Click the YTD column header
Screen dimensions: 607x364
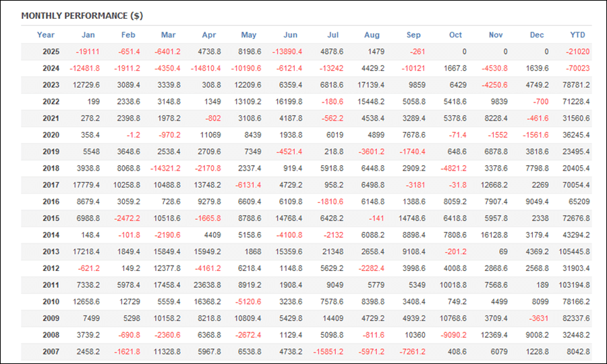578,35
